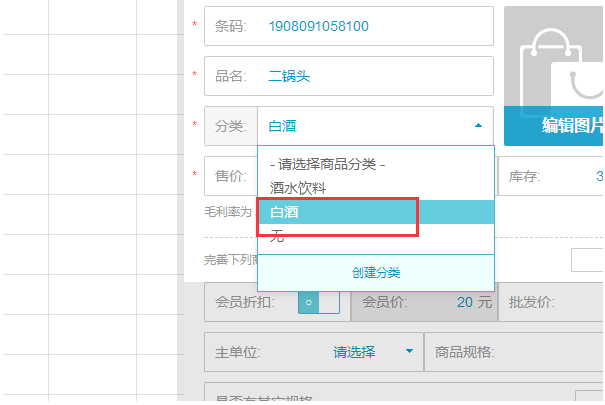Click the 商品规格 input field
Viewport: 605px width, 405px height.
point(560,352)
